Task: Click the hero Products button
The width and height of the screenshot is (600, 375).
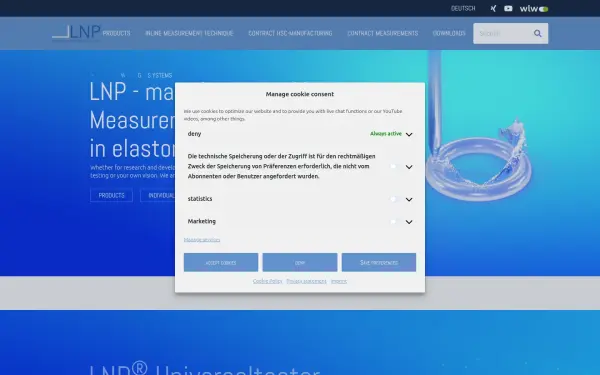Action: pos(111,195)
